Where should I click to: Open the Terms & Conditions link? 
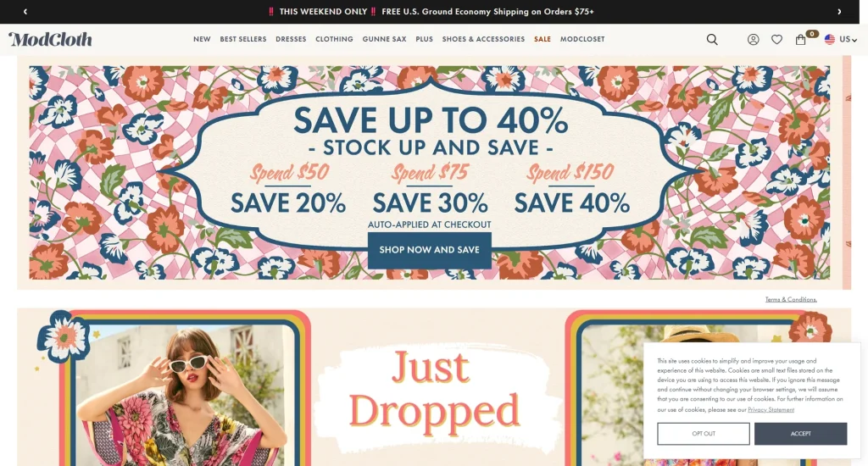tap(791, 299)
